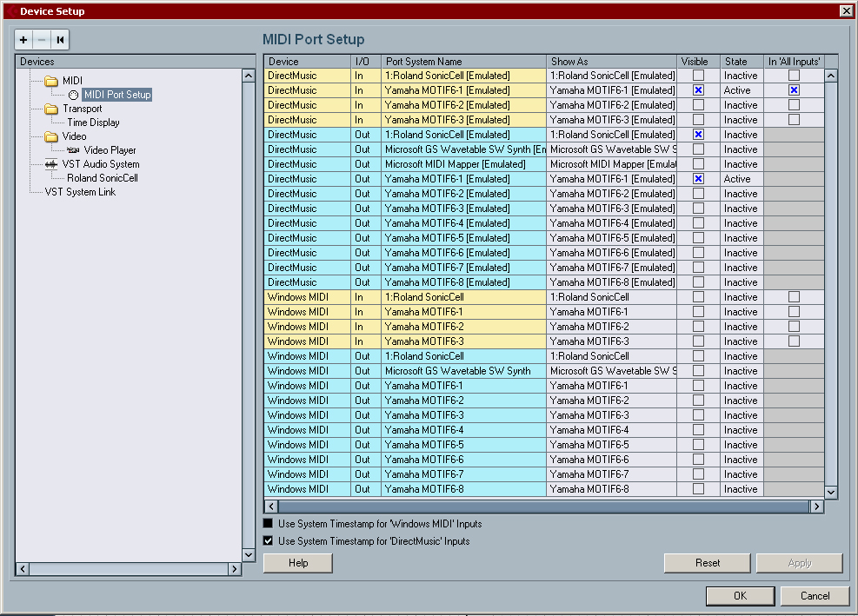Click the port table's horizontal scrollbar right arrow

point(815,506)
